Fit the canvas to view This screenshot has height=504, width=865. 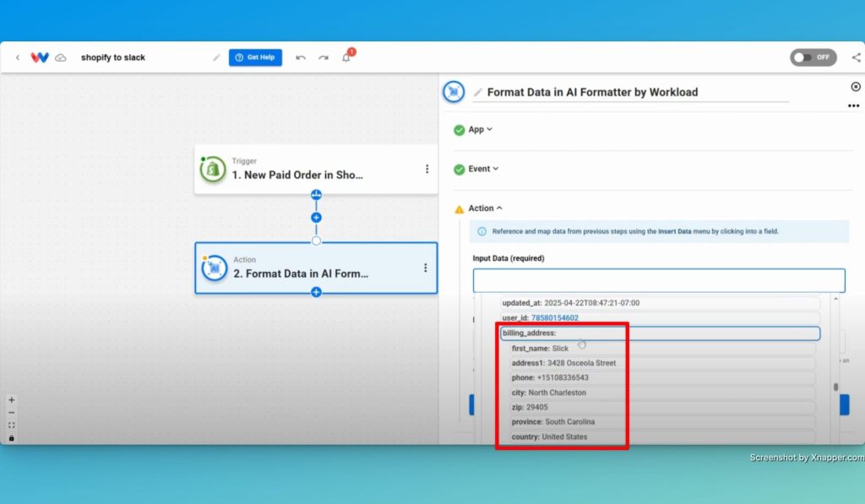pos(12,425)
